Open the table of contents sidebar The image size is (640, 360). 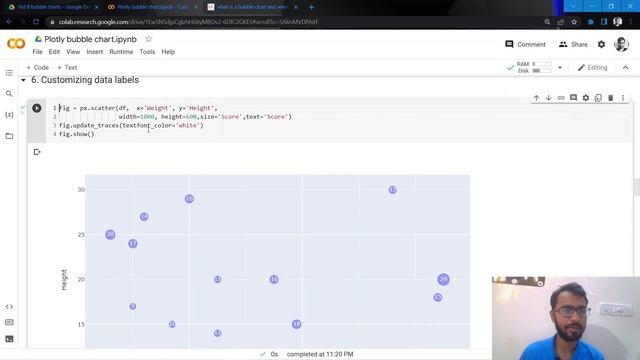(x=9, y=73)
